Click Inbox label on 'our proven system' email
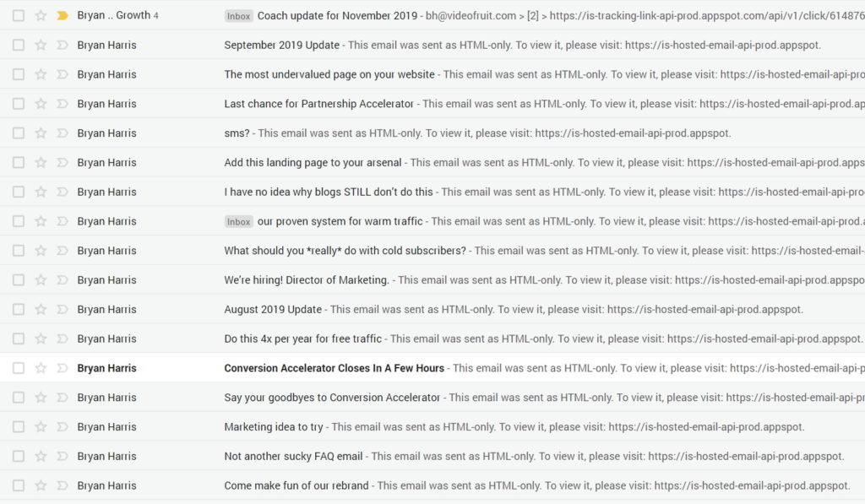 (x=239, y=222)
